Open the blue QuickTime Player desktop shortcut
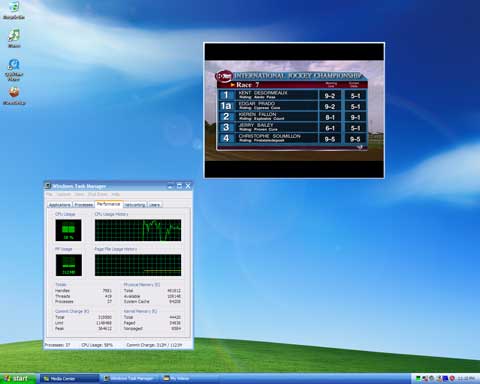 (x=14, y=69)
